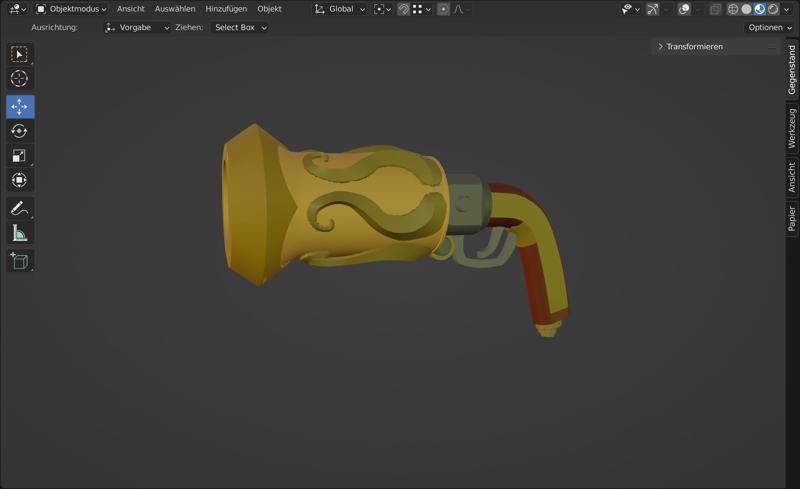Toggle X-ray mode
The height and width of the screenshot is (489, 800).
(715, 9)
